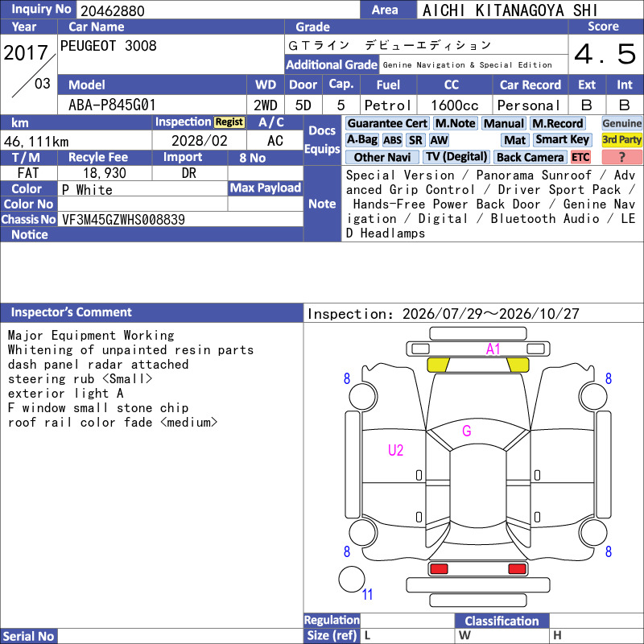The width and height of the screenshot is (644, 644).
Task: Click the G mark on windshield
Action: [x=467, y=431]
